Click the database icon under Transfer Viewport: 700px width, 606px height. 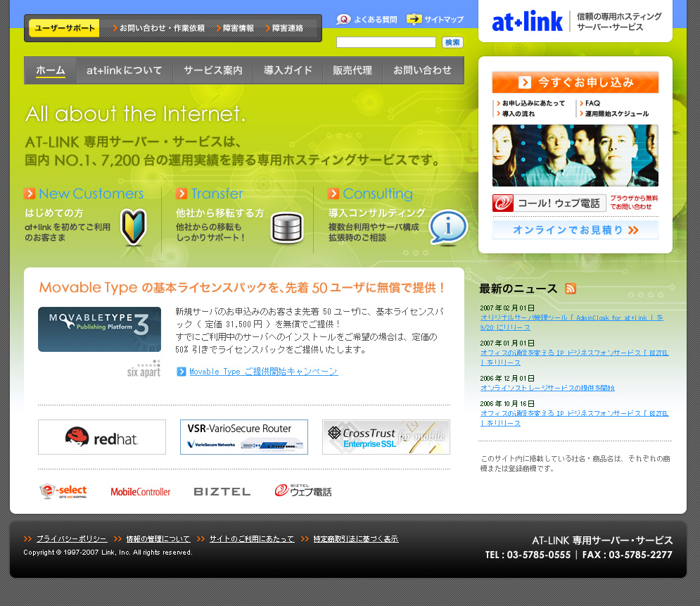tap(286, 228)
